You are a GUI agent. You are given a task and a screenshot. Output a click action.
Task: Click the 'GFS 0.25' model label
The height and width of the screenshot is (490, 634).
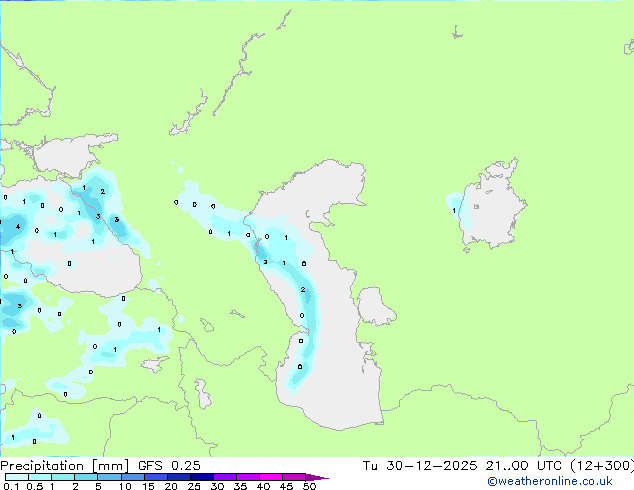[169, 466]
